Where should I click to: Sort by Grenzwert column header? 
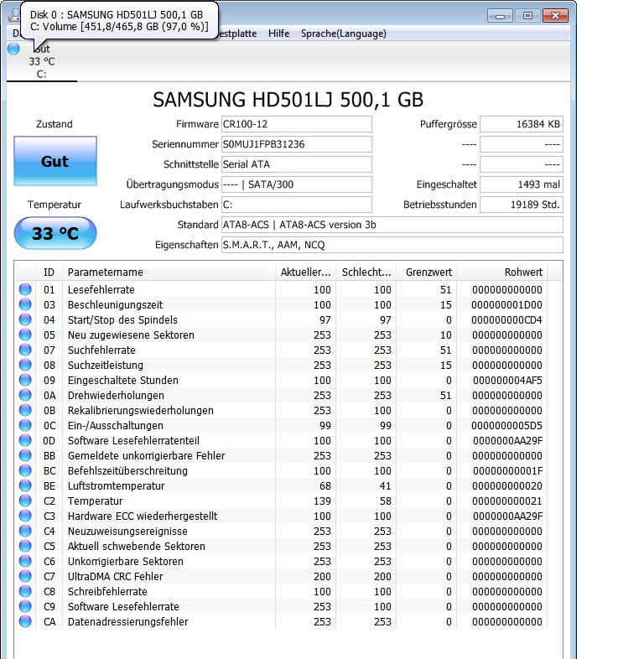click(427, 272)
